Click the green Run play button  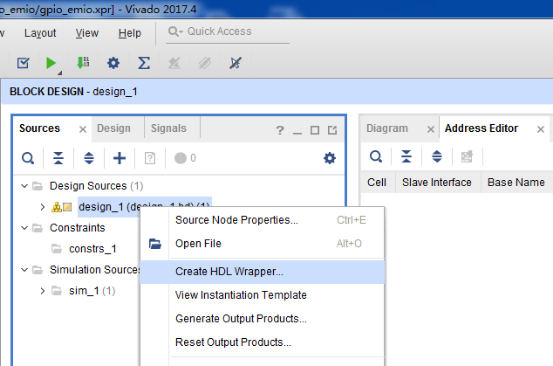coord(51,63)
